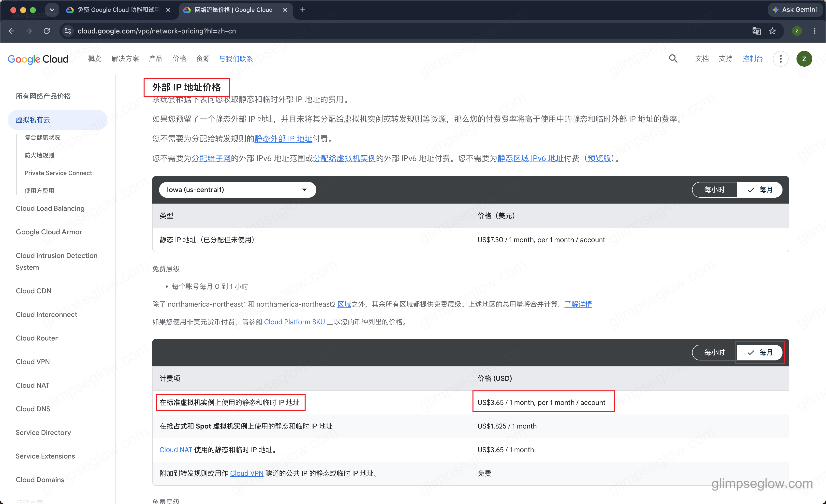The image size is (826, 504).
Task: Open 使用方费用 sidebar item
Action: pos(39,191)
